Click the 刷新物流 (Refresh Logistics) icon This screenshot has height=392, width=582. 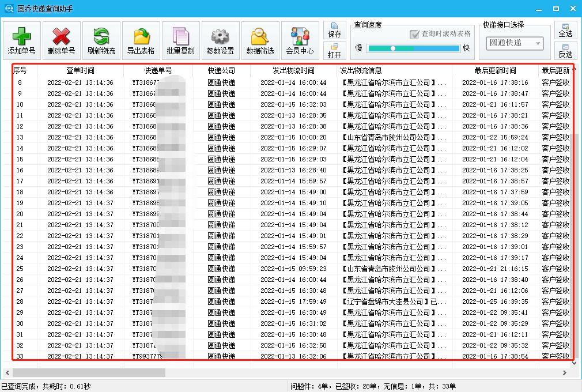point(100,40)
